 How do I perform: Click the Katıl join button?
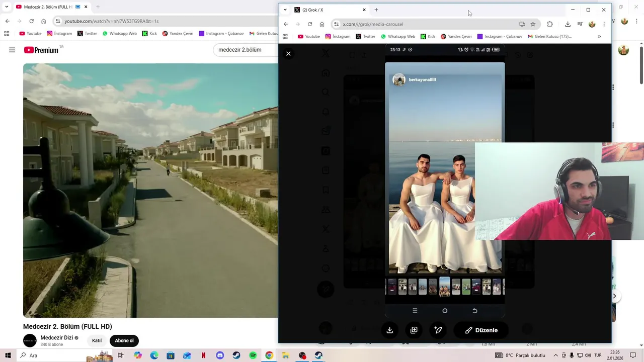tap(97, 340)
